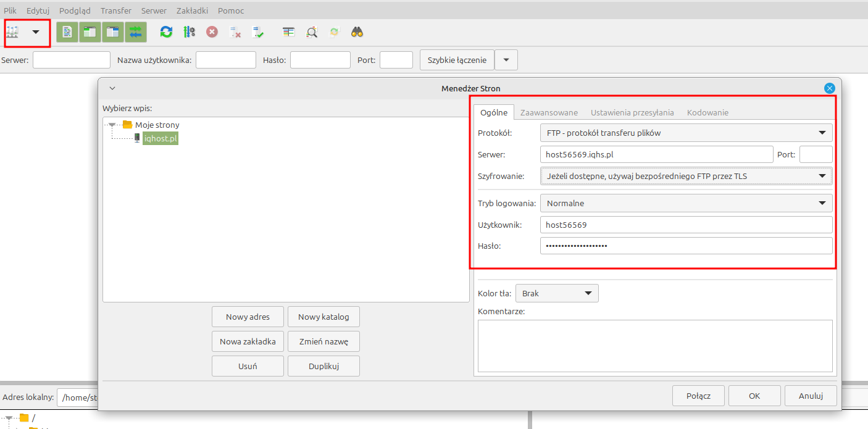Open the Szyfrowanie encryption dropdown

(x=686, y=176)
